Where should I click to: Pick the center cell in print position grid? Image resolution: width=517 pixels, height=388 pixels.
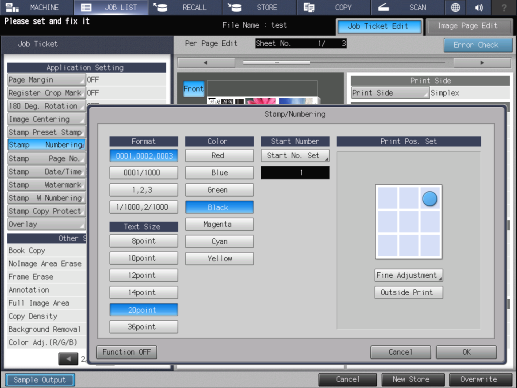(409, 222)
